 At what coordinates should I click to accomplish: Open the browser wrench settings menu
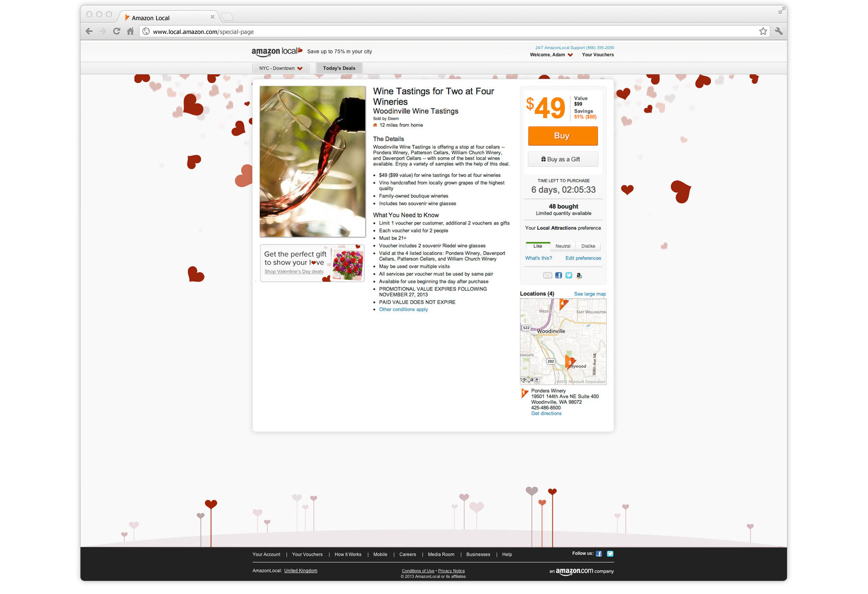pos(779,31)
